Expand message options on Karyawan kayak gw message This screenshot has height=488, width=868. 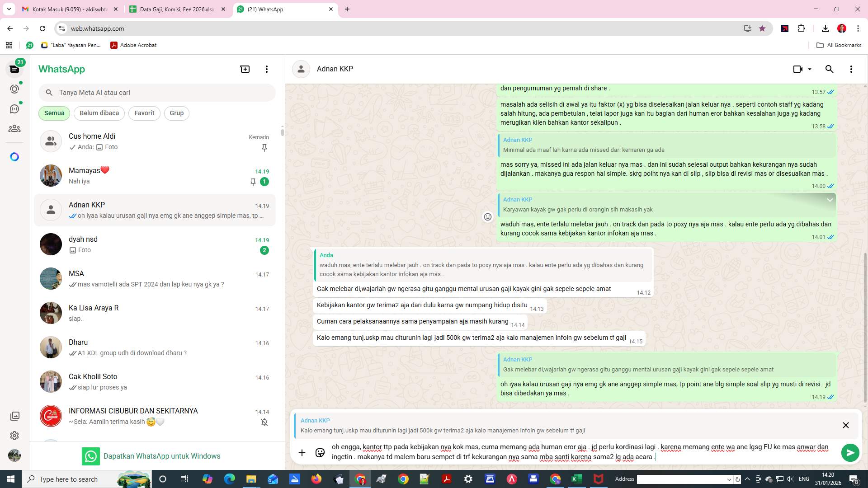[830, 199]
